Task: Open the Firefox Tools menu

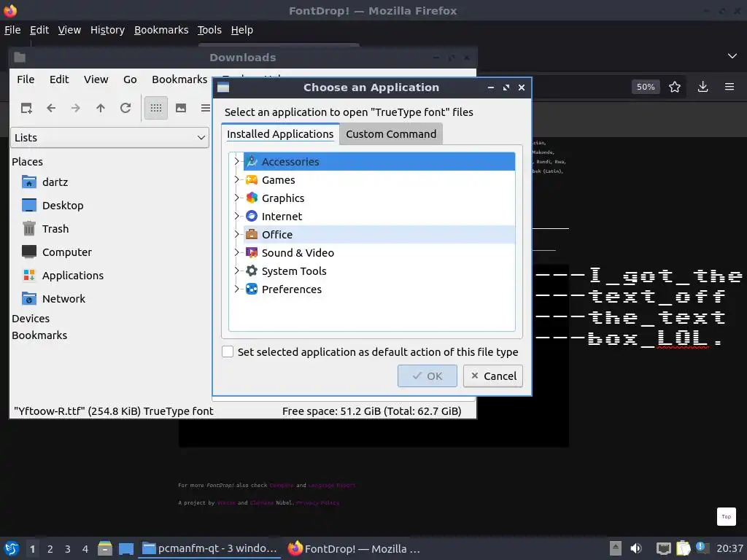Action: coord(209,30)
